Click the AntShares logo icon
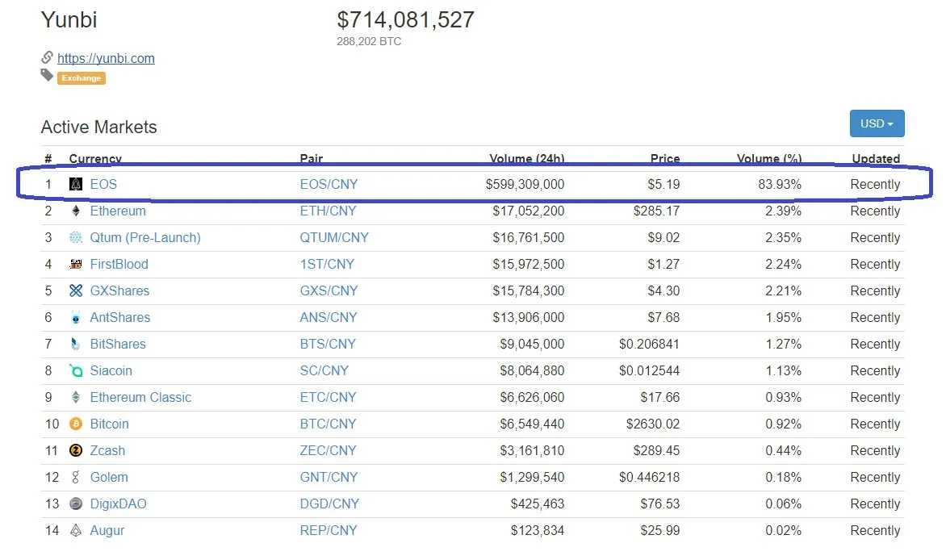 [x=75, y=317]
